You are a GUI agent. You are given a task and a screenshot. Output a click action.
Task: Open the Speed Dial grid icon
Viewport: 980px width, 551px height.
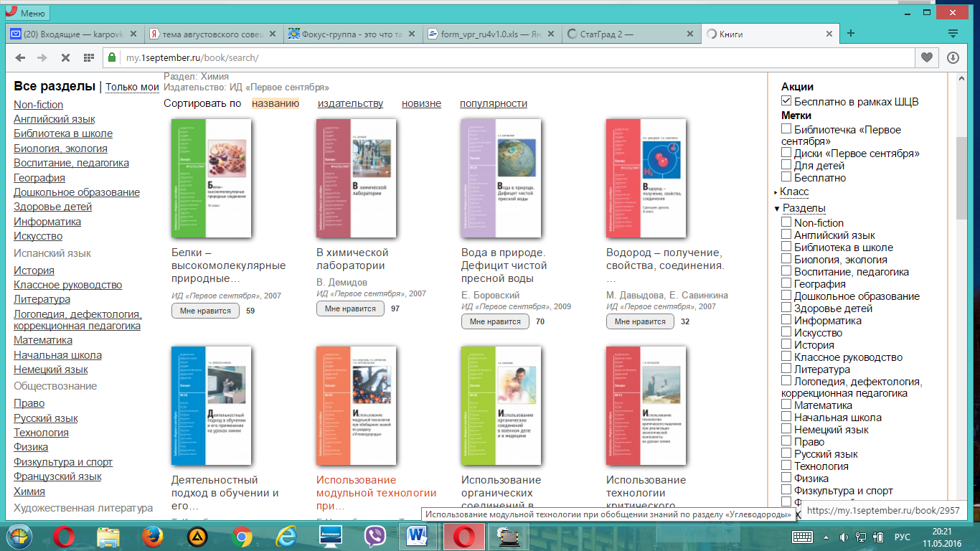(88, 58)
